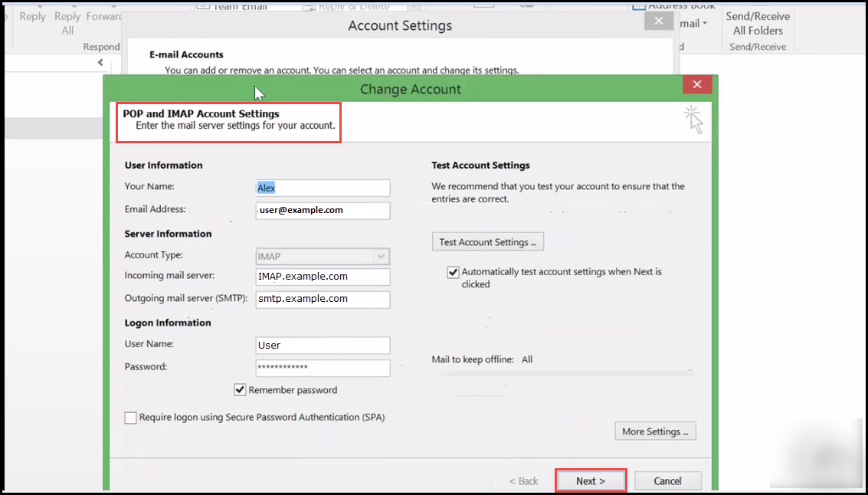The height and width of the screenshot is (495, 868).
Task: Click the Your Name field containing Alex
Action: [322, 187]
